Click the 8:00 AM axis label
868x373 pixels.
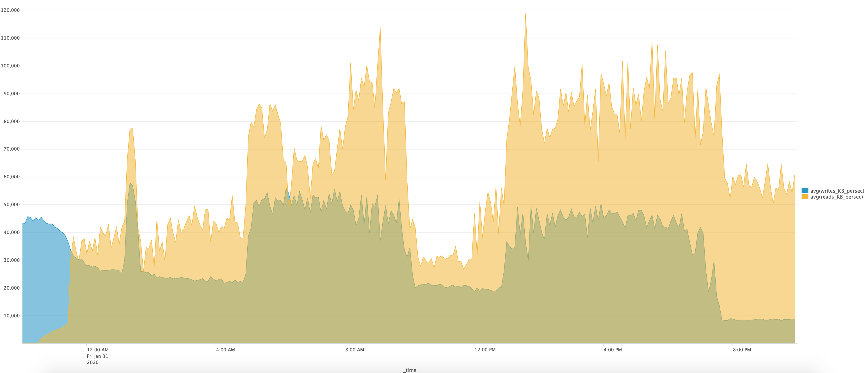click(x=355, y=350)
